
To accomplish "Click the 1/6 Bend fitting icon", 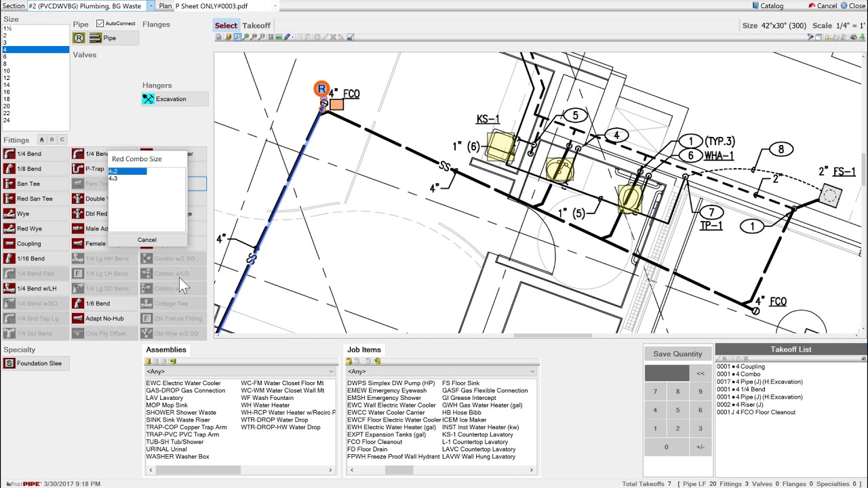I will [78, 303].
